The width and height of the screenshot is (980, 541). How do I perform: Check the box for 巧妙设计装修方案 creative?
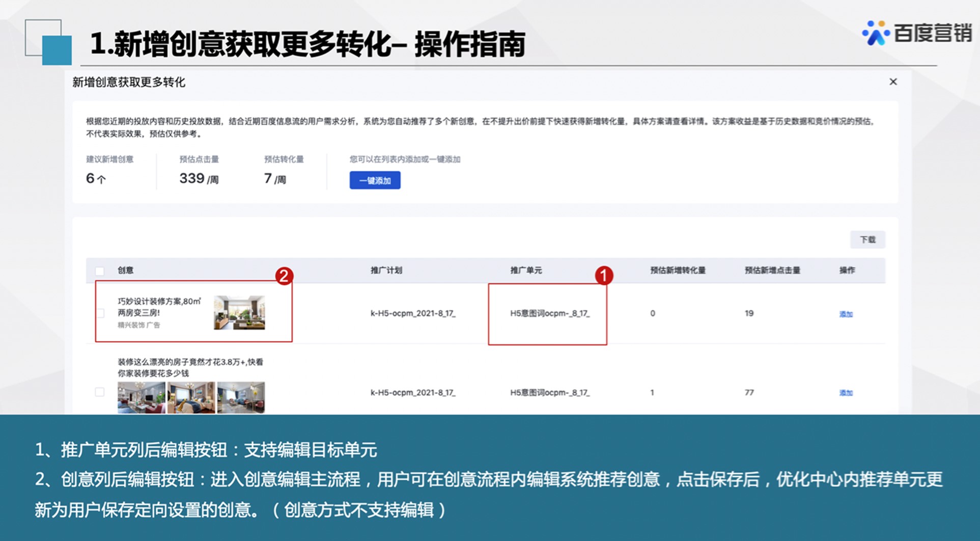pyautogui.click(x=100, y=313)
